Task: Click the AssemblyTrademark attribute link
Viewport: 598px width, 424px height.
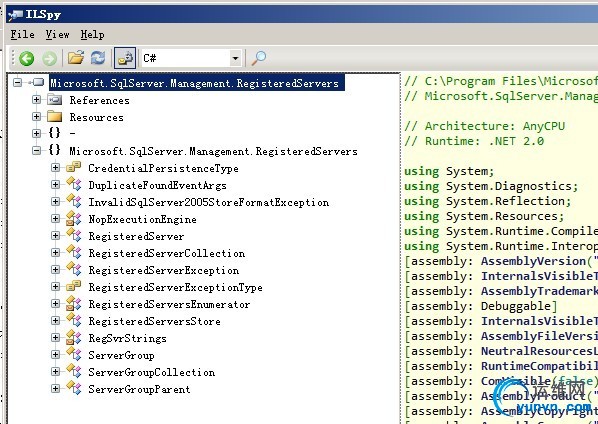Action: (x=539, y=291)
